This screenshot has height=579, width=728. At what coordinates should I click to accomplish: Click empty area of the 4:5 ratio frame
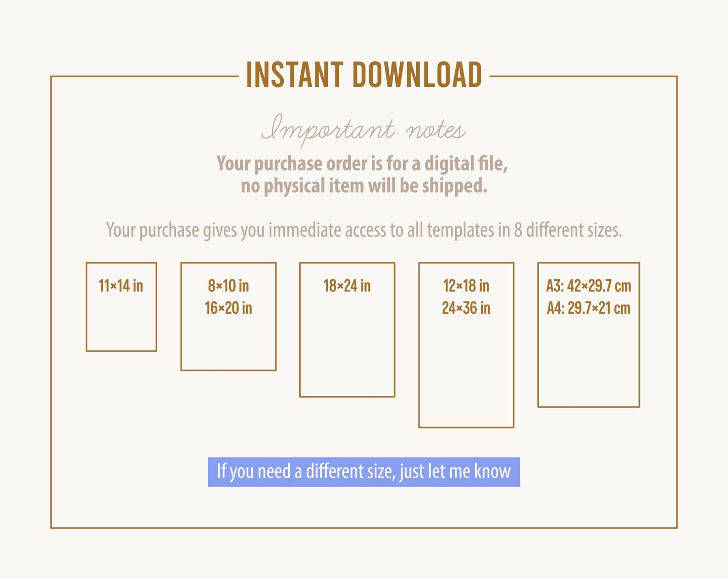(228, 343)
